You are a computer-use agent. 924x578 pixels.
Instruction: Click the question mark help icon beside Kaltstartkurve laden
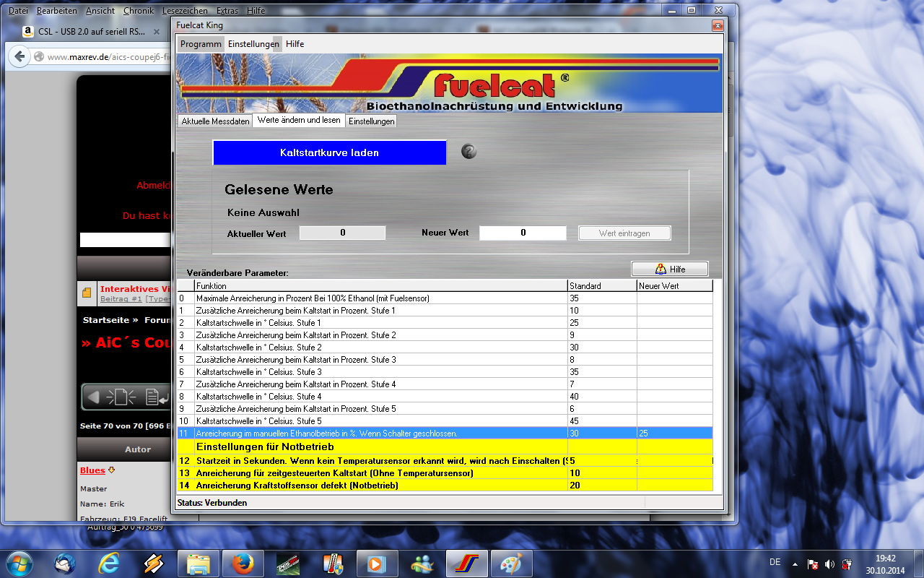pos(469,152)
